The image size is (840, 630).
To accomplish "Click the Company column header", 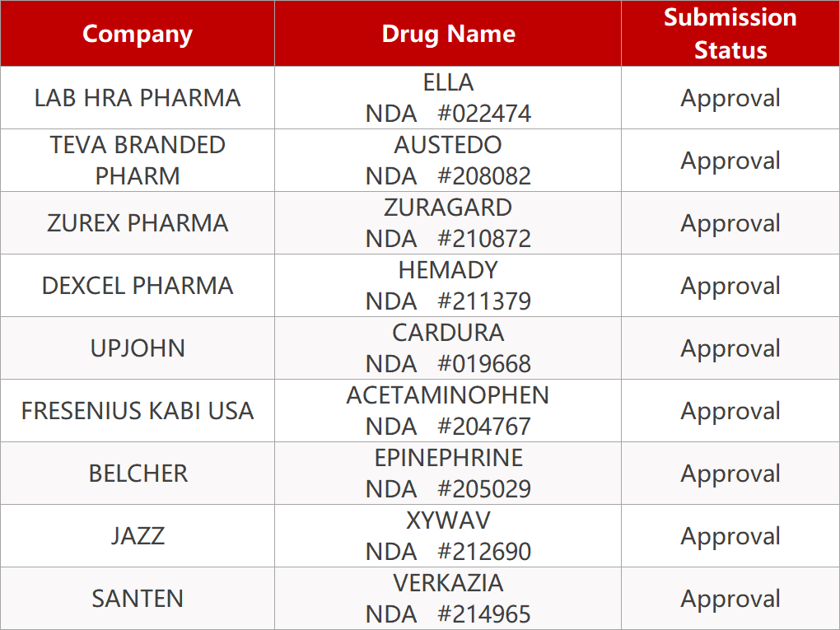I will click(138, 34).
